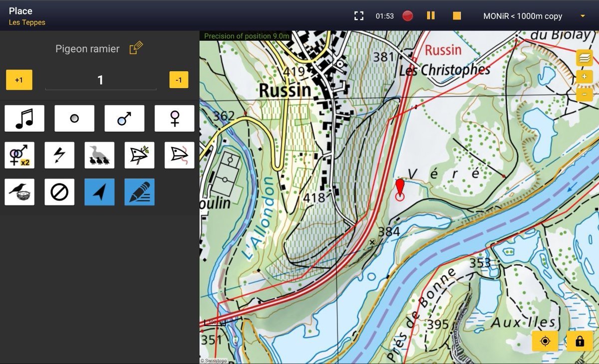Click the lightning bolt display icon
Image resolution: width=599 pixels, height=364 pixels.
pos(59,155)
